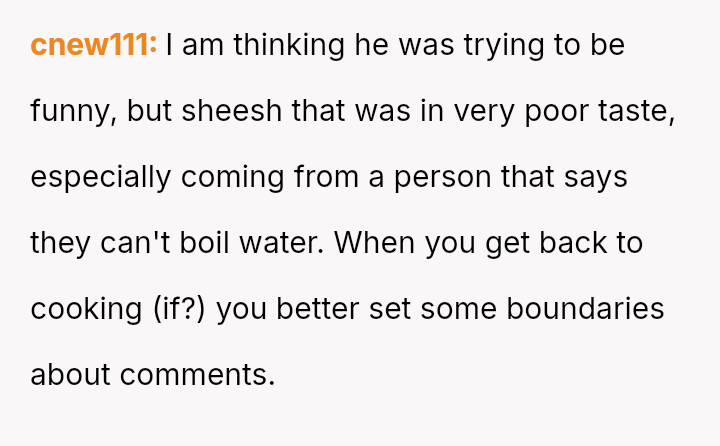Click the "(if?)" text in the comment
This screenshot has height=446, width=720.
tap(180, 311)
